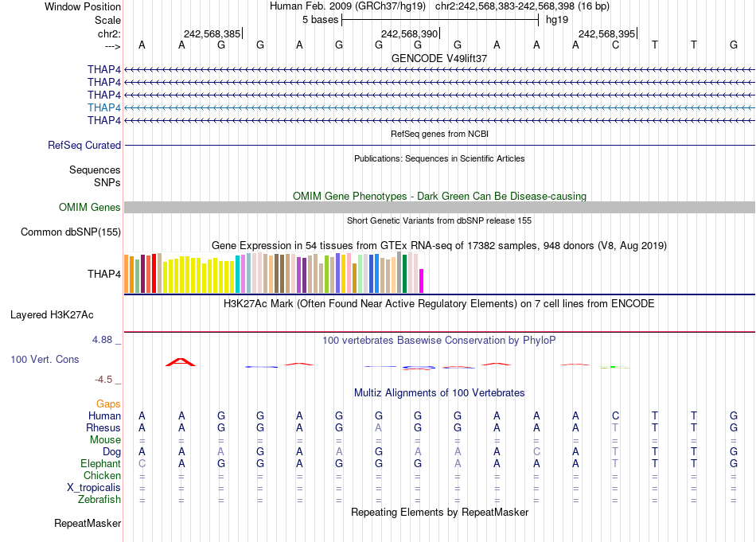Click the Basewise Conservation by PhyloP title
Image resolution: width=756 pixels, height=542 pixels.
(x=439, y=341)
